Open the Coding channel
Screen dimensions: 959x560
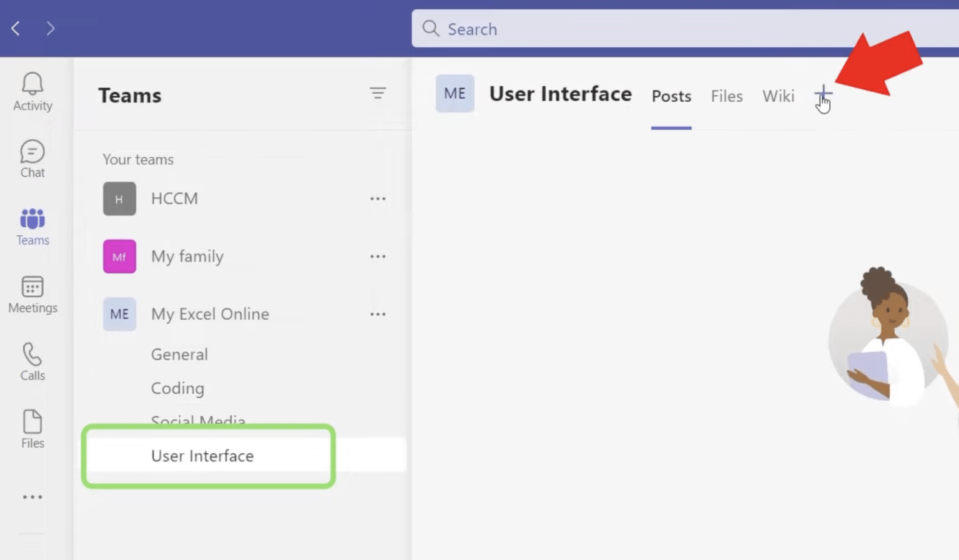177,388
